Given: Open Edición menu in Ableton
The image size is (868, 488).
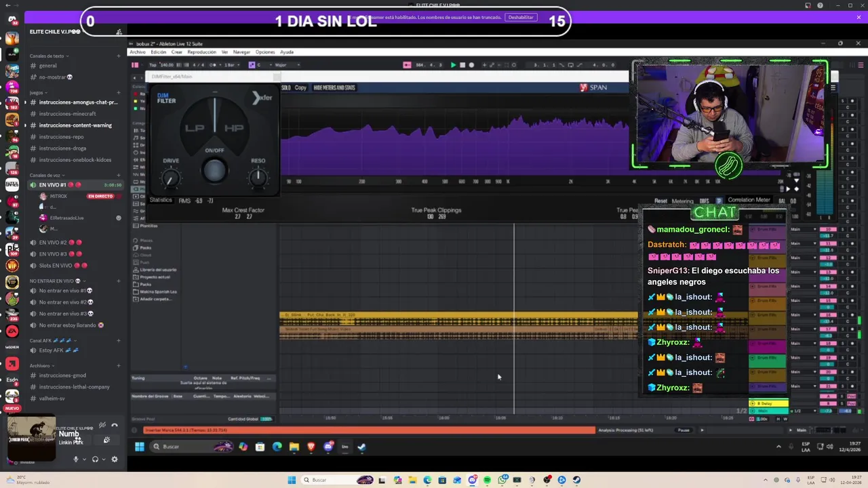Looking at the screenshot, I should [159, 52].
